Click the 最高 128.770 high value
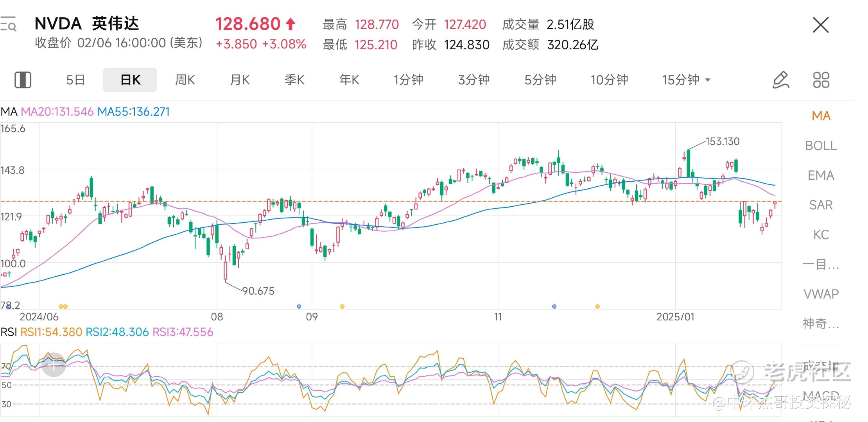 pos(360,25)
